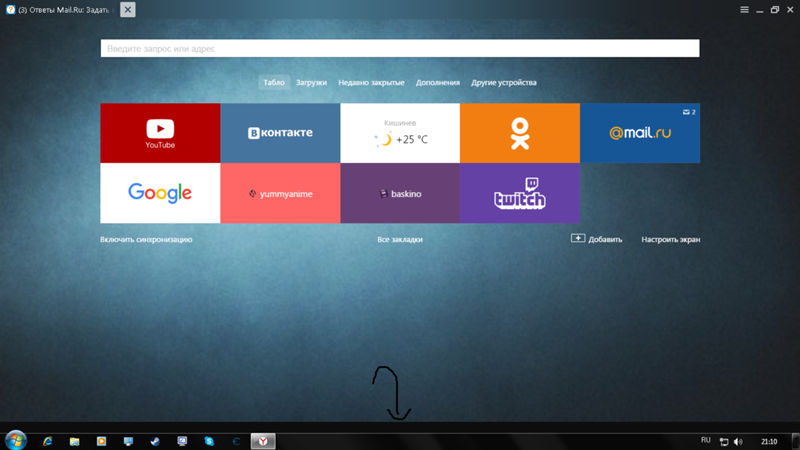Switch to the Недавно закрытые tab
800x450 pixels.
(371, 83)
